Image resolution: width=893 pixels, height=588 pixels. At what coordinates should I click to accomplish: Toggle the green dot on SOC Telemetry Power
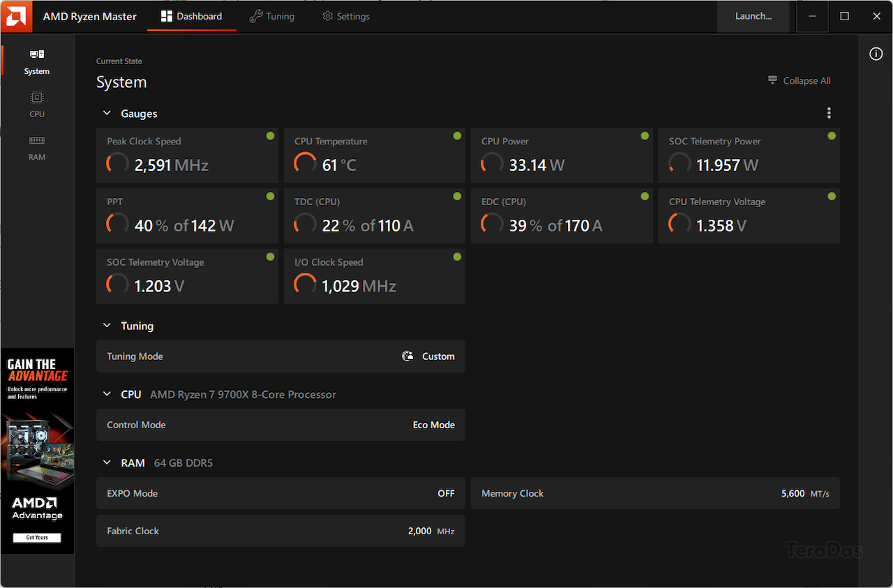[x=832, y=136]
